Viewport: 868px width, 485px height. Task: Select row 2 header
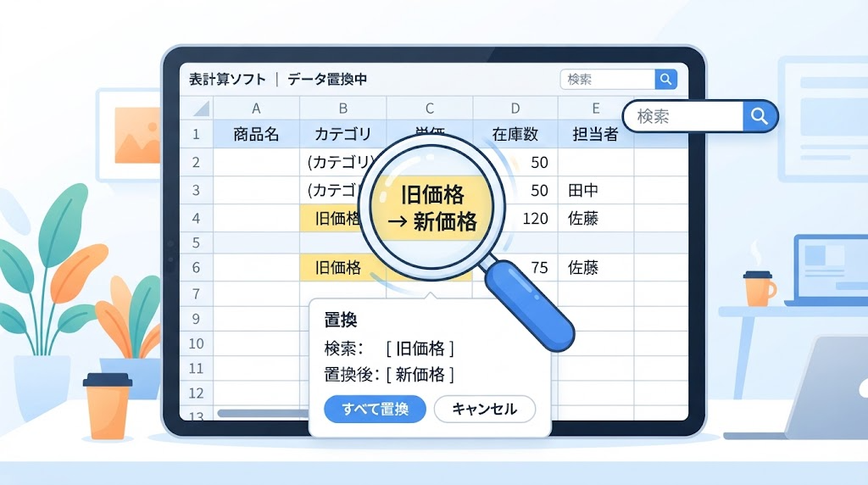(196, 162)
